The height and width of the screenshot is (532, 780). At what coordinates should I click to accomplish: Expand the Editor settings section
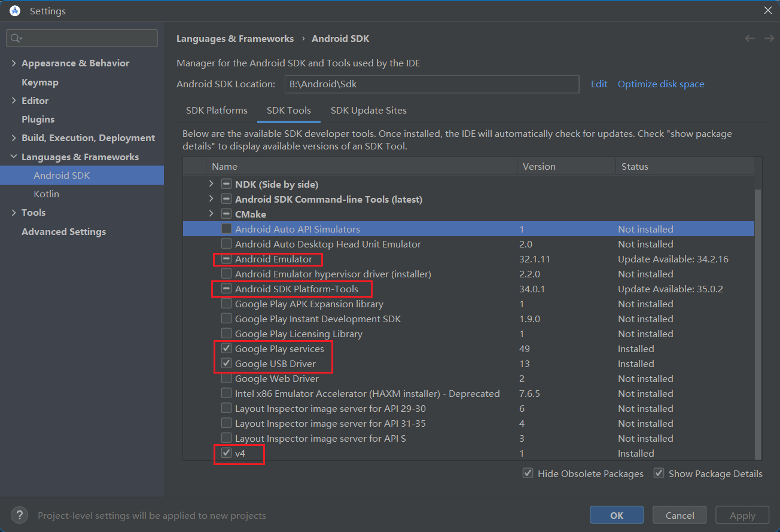pyautogui.click(x=14, y=100)
